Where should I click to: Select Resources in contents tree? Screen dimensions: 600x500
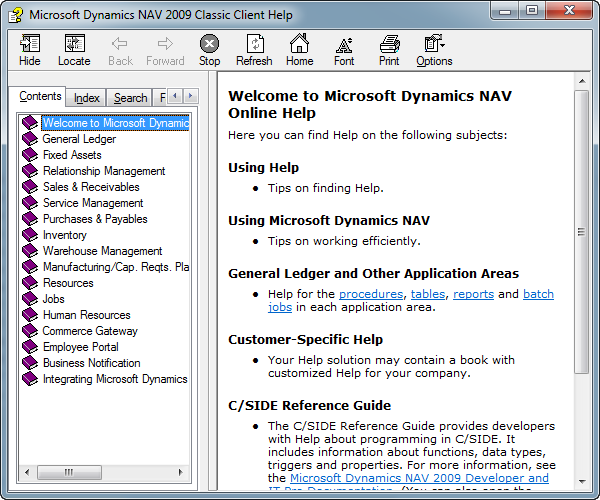pos(68,283)
